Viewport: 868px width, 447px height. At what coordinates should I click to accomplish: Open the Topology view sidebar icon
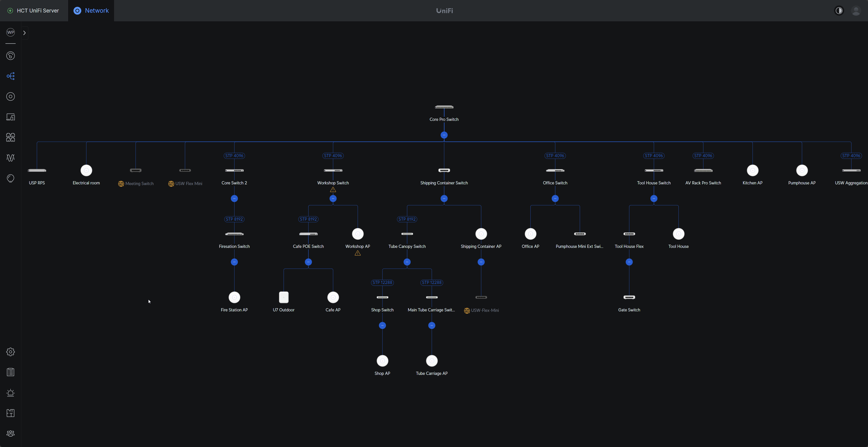point(10,76)
